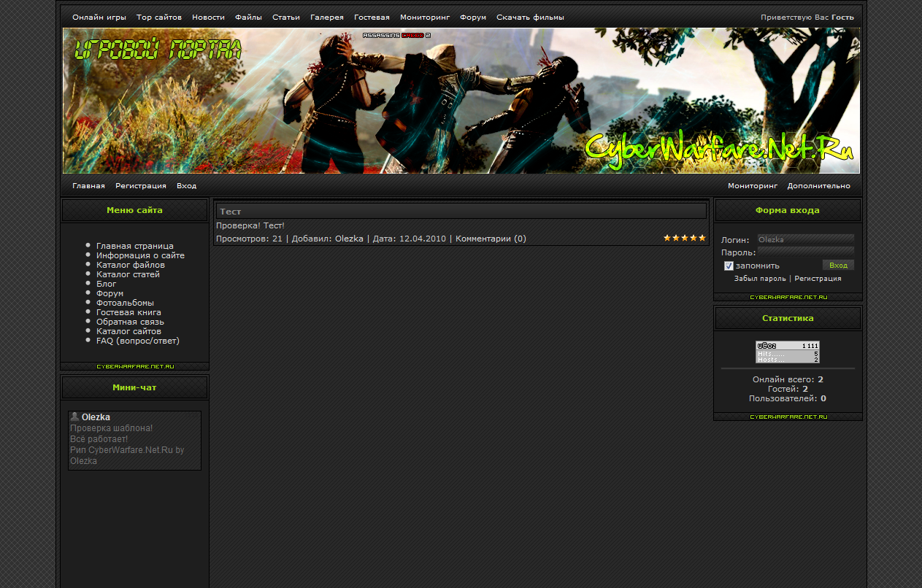Open "Онлайн игры" in the top menu
This screenshot has height=588, width=922.
pyautogui.click(x=99, y=17)
